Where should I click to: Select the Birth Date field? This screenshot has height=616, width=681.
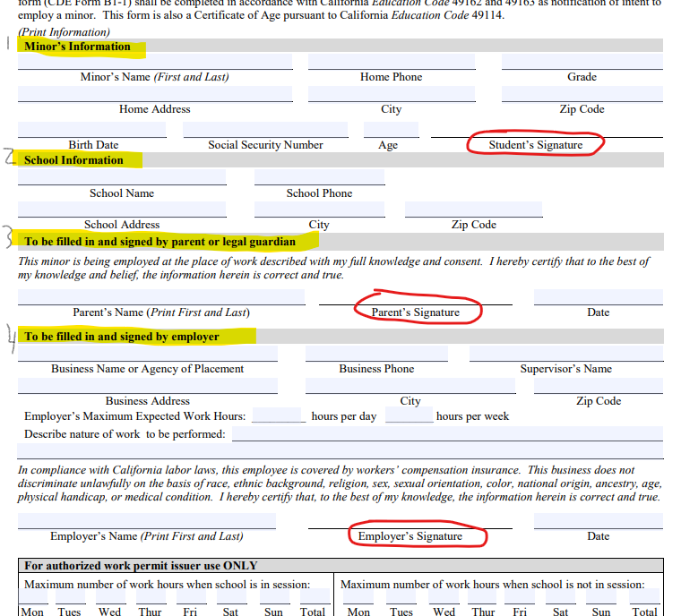point(92,130)
